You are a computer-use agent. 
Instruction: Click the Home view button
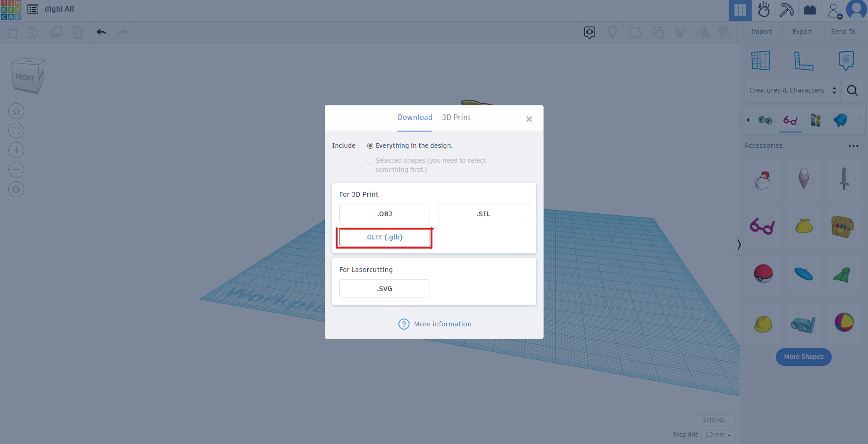[16, 111]
